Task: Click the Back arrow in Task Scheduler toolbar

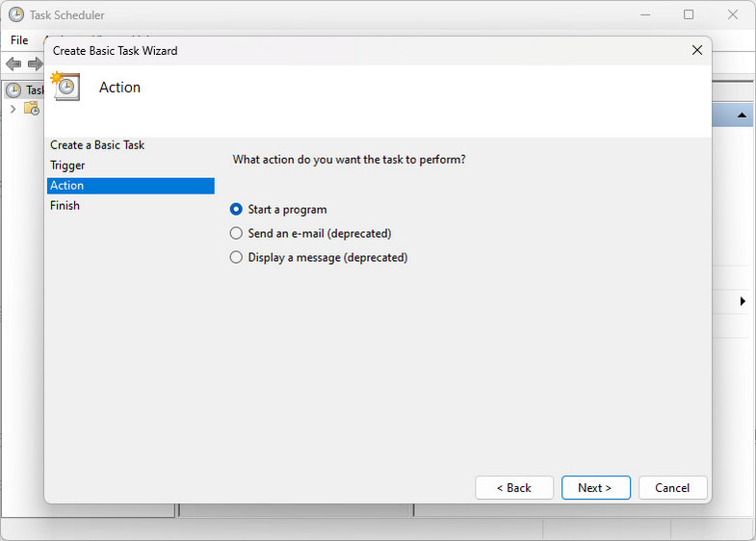Action: coord(13,64)
